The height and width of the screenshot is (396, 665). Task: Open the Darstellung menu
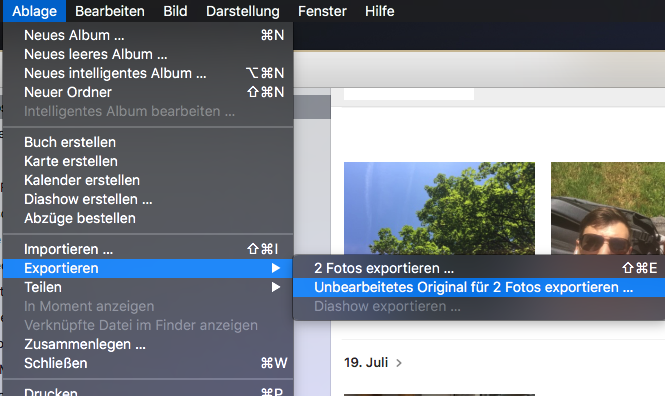(x=243, y=11)
